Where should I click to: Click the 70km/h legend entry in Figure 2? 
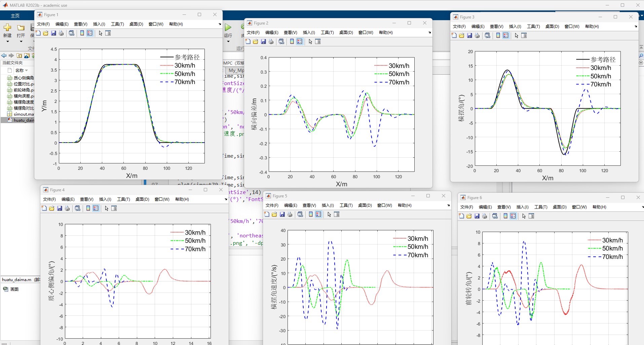click(392, 82)
